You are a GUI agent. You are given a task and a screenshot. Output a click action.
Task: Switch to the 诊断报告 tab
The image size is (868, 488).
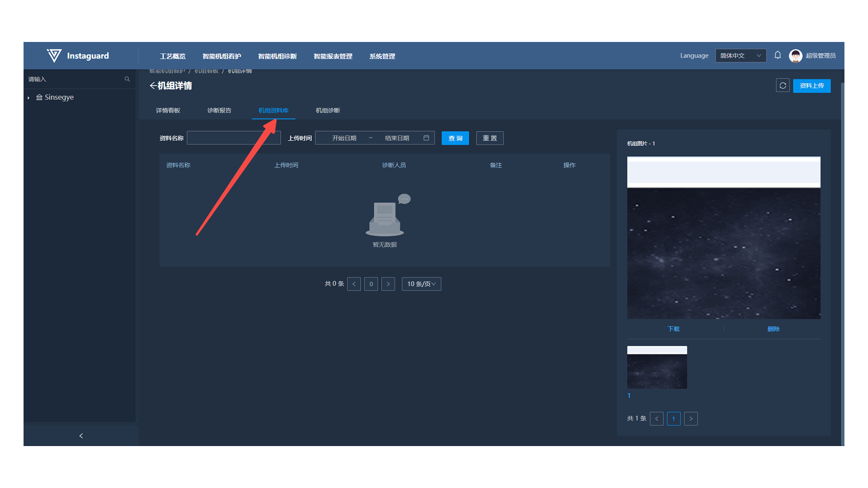click(219, 110)
